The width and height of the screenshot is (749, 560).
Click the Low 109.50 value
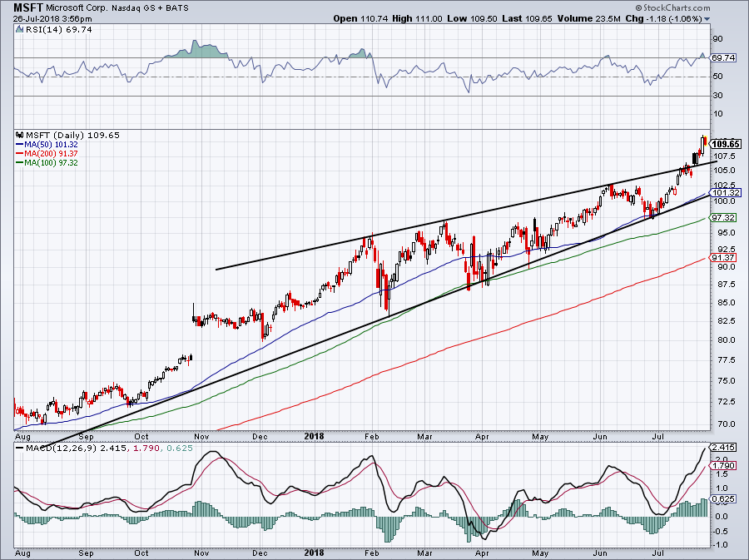(472, 19)
